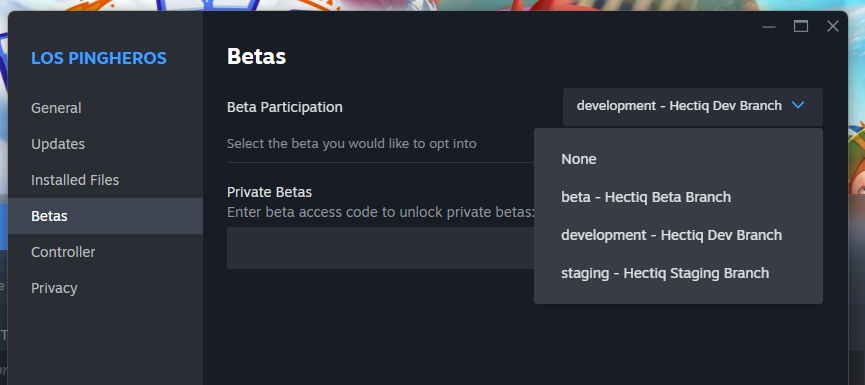This screenshot has width=865, height=385.
Task: Select staging - Hectiq Staging Branch option
Action: pos(678,273)
